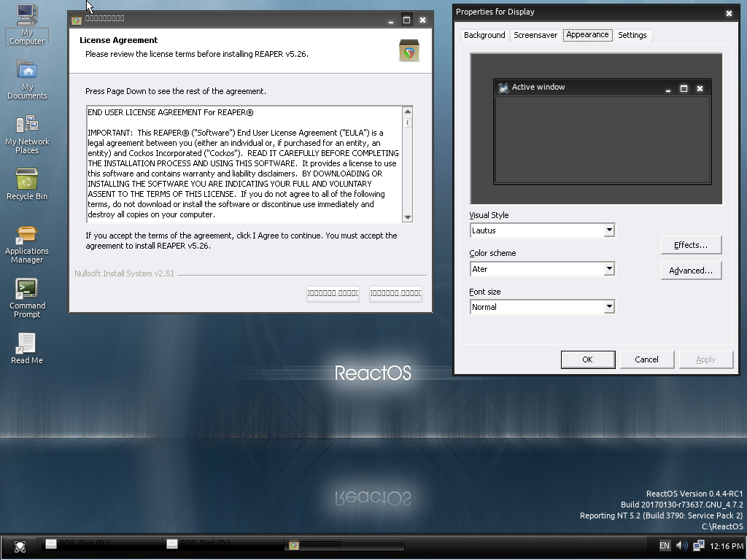747x560 pixels.
Task: Click the network tray icon
Action: click(699, 545)
